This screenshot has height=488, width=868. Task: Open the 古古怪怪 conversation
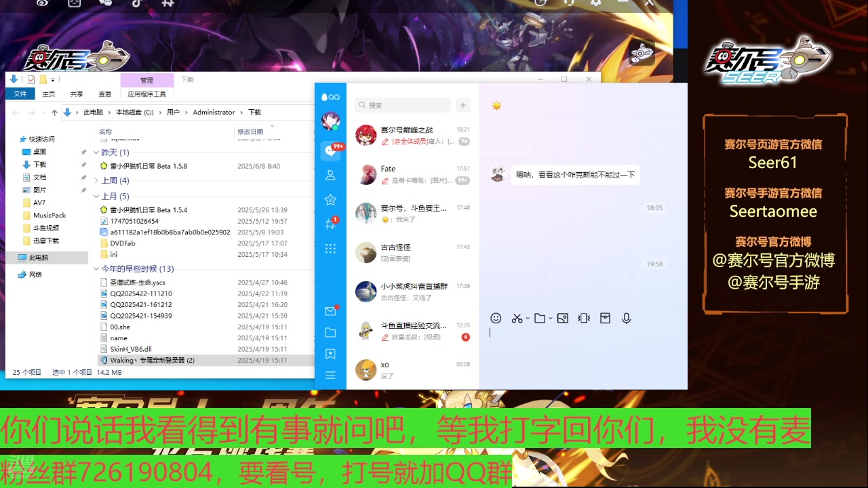point(413,253)
